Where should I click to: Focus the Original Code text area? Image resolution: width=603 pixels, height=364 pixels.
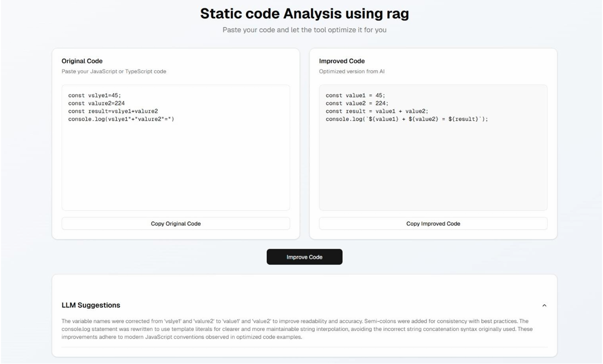(176, 148)
